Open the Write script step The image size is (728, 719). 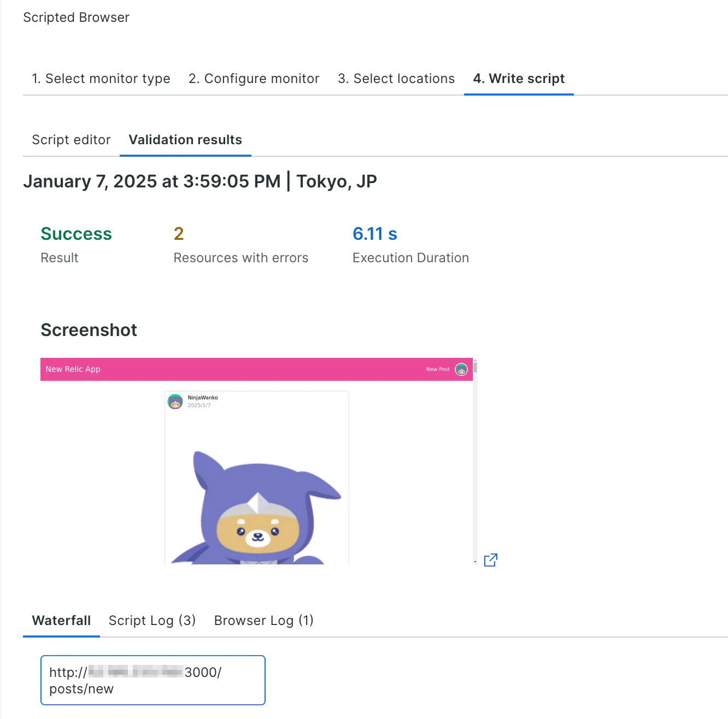[519, 79]
